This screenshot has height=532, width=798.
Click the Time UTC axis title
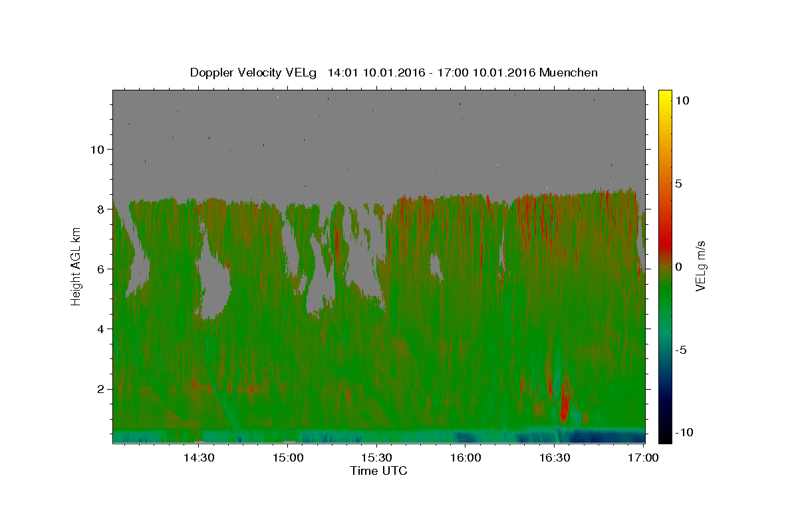coord(378,471)
